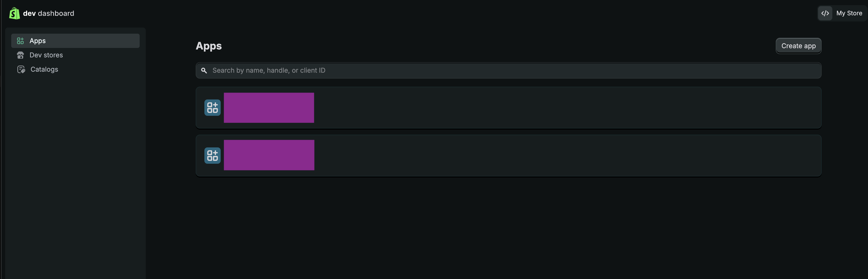
Task: Focus the search by name field
Action: pos(505,70)
